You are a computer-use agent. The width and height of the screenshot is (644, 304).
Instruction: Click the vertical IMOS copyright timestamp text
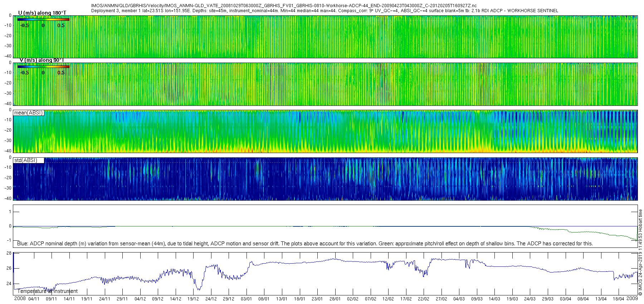click(640, 252)
